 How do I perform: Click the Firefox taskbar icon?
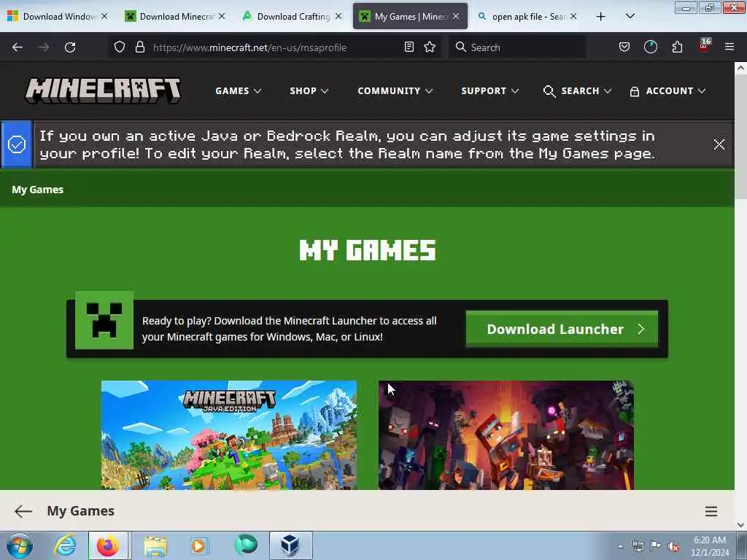click(108, 545)
